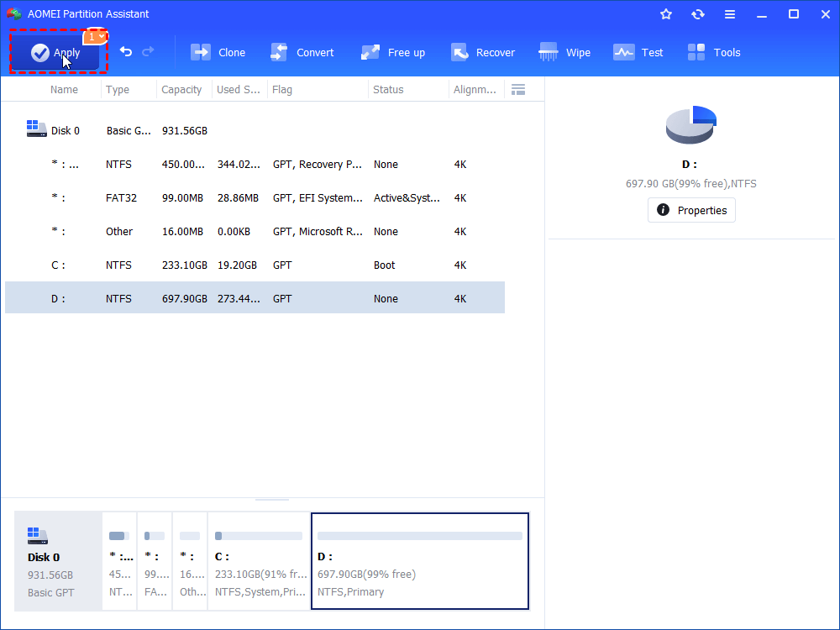Open the Tools menu
840x630 pixels.
click(714, 52)
